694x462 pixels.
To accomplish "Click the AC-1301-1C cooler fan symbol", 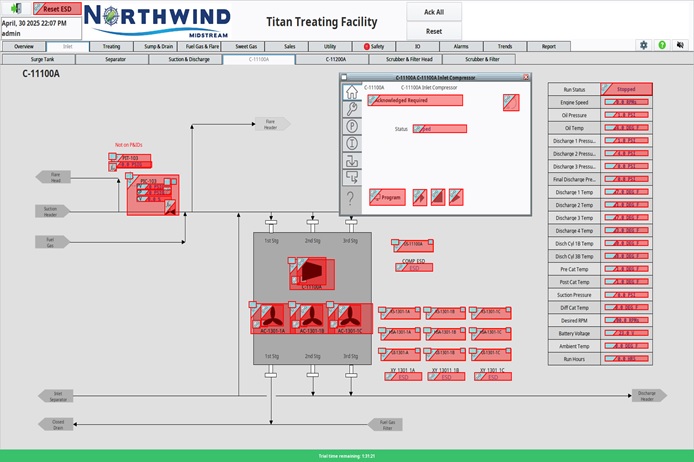I will (351, 318).
